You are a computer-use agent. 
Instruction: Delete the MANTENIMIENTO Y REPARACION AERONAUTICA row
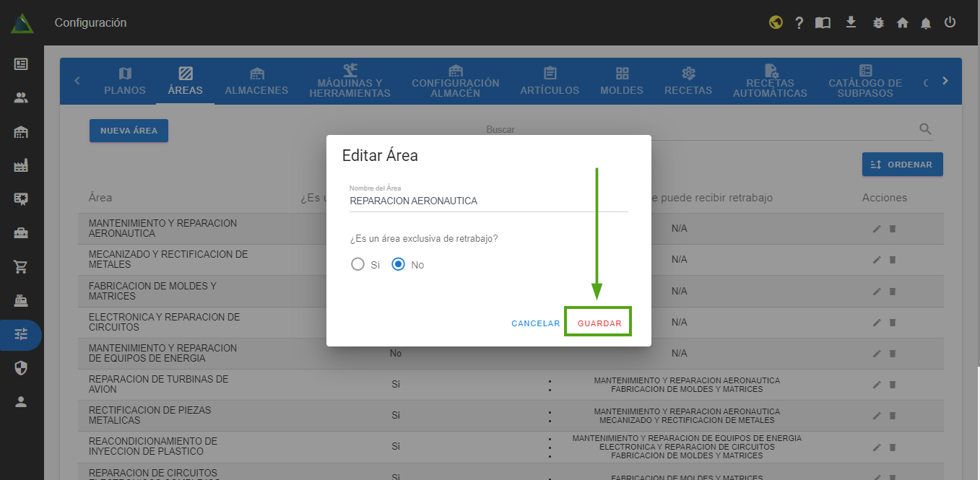pyautogui.click(x=892, y=229)
